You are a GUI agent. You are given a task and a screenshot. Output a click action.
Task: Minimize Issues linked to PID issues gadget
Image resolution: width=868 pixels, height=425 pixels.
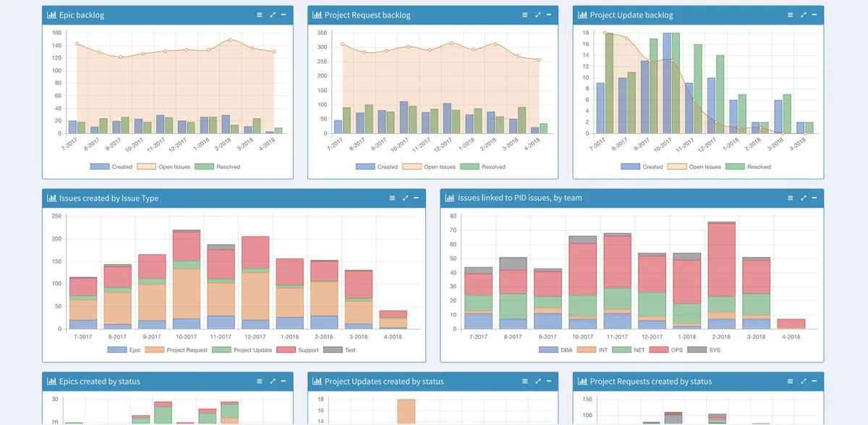[814, 198]
